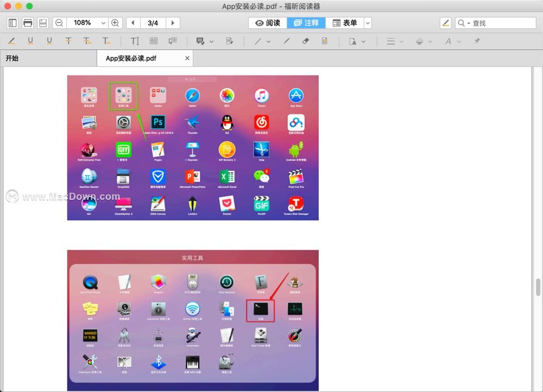Viewport: 543px width, 392px height.
Task: Zoom out with the minus magnifier
Action: coord(59,23)
